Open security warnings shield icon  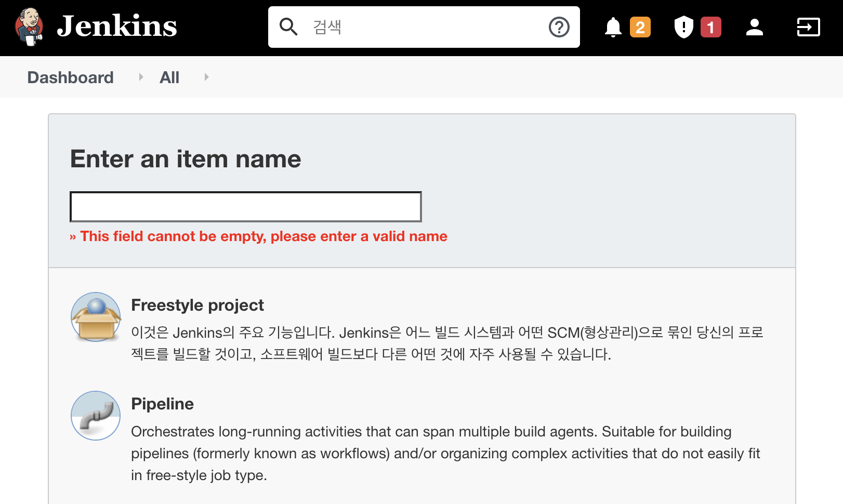coord(683,27)
